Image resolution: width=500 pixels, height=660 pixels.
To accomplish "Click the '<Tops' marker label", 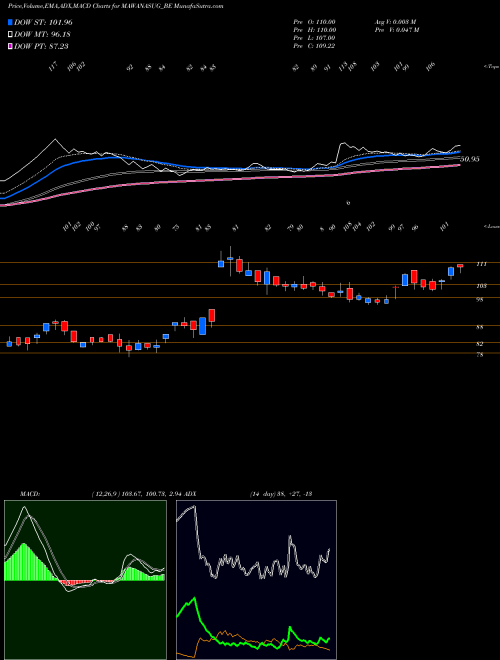I will [x=490, y=66].
